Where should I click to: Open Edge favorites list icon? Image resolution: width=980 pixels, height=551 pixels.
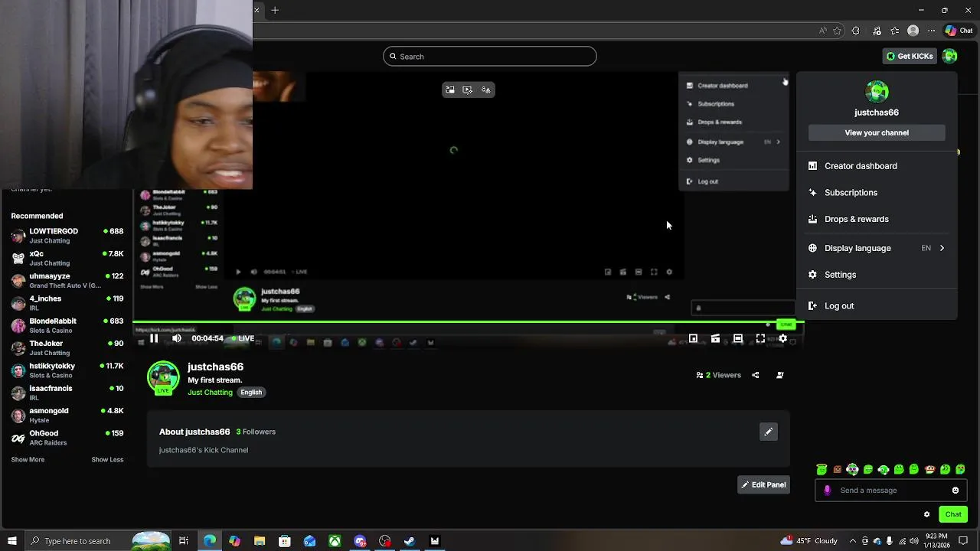click(894, 31)
